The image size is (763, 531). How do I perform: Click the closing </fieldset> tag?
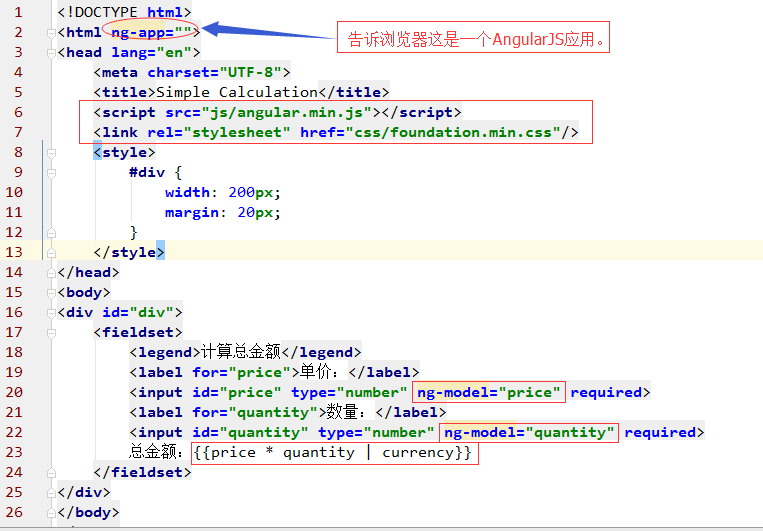click(x=143, y=472)
